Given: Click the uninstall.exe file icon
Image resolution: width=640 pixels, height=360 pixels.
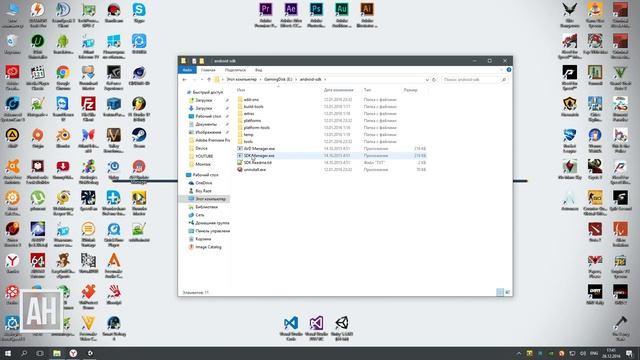Looking at the screenshot, I should click(x=240, y=169).
